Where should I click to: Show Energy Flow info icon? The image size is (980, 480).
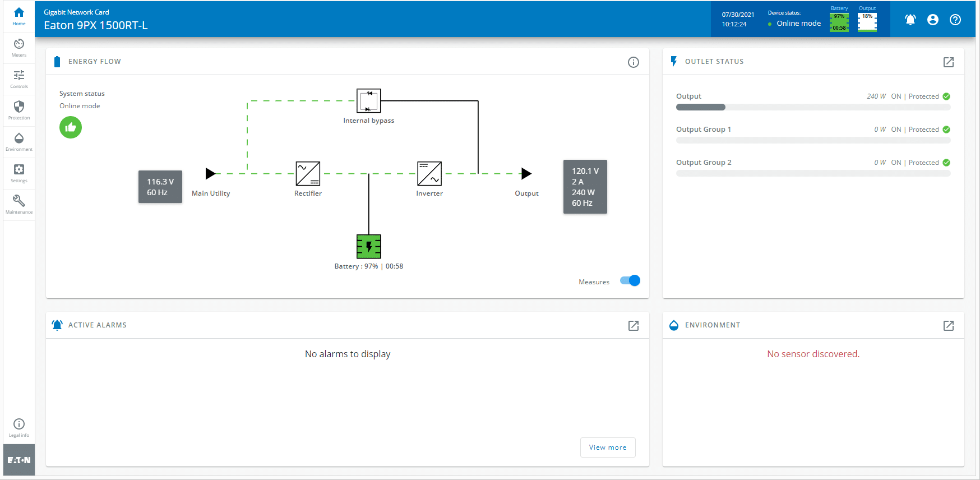634,62
